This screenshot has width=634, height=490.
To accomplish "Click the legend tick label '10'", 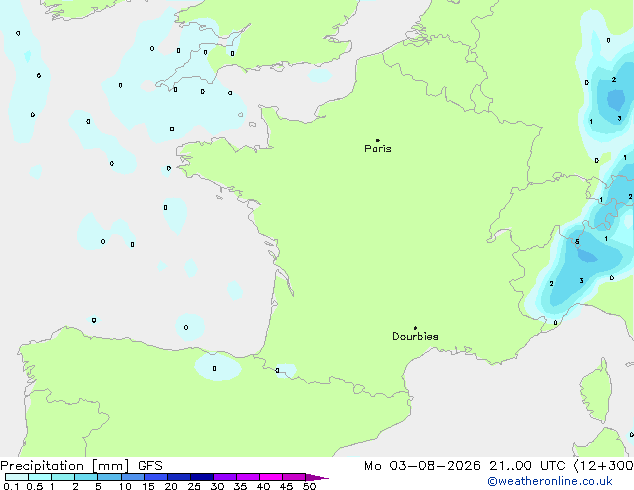I will (x=125, y=486).
